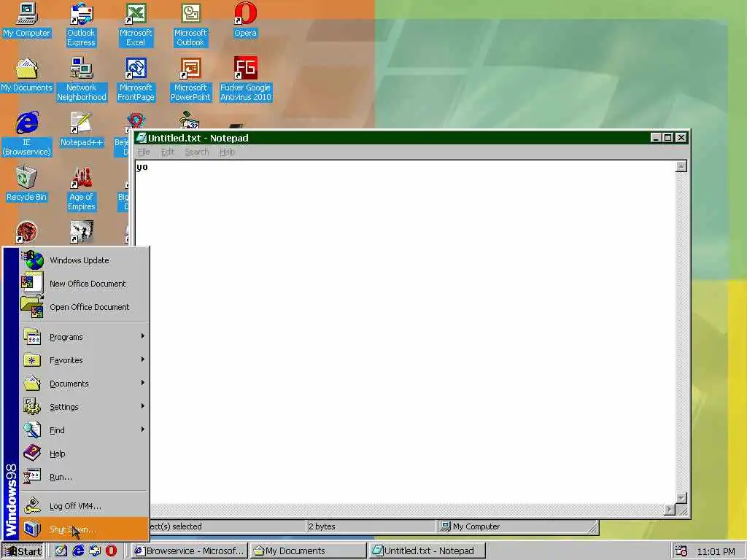Expand the Settings submenu
The image size is (747, 560).
[x=84, y=407]
